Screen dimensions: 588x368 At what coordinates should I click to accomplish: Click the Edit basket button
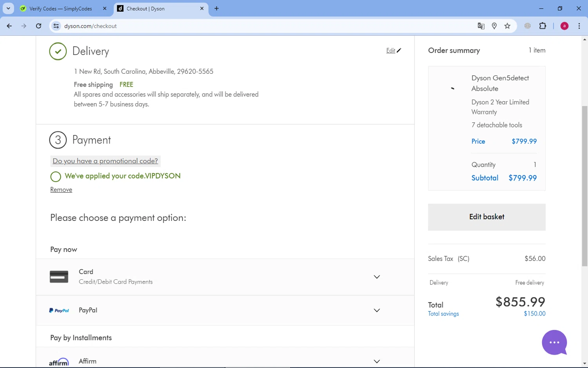[486, 217]
